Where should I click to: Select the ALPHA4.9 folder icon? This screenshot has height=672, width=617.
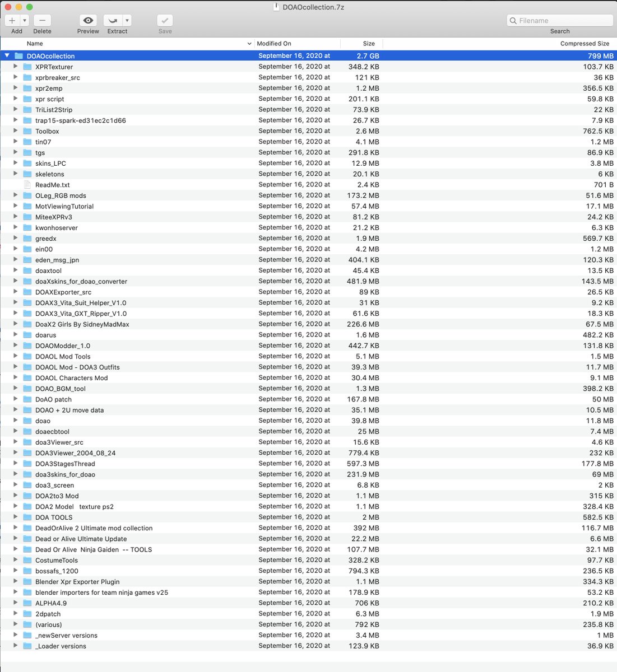(27, 603)
